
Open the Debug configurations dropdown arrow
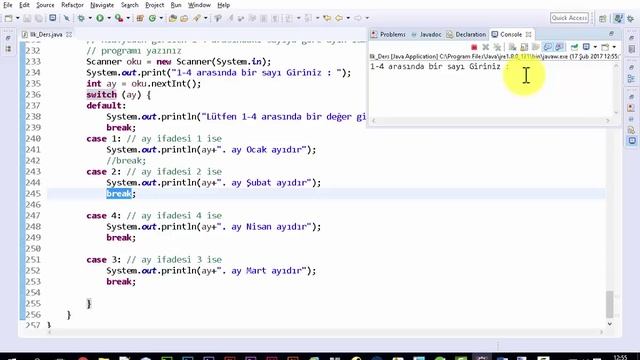tap(90, 18)
